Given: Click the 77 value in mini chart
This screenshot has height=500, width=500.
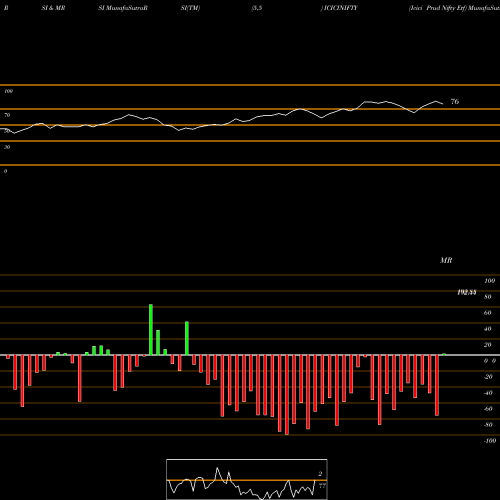Looking at the screenshot, I should (322, 486).
